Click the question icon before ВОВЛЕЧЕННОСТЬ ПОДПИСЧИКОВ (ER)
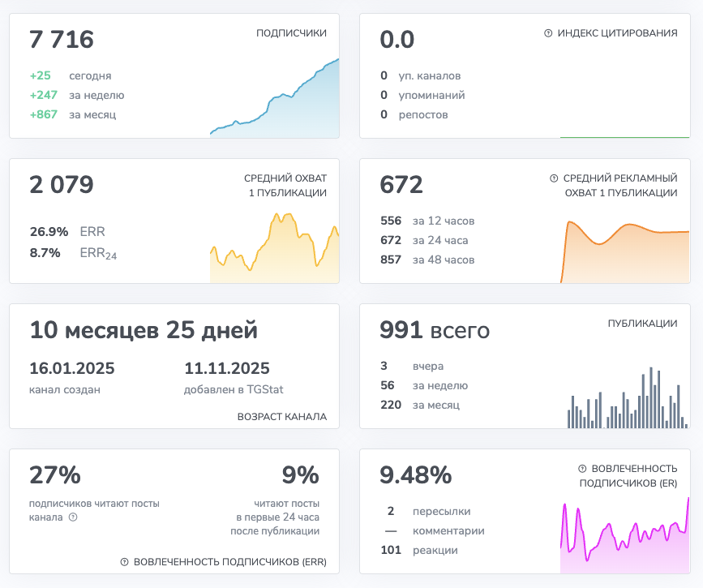Viewport: 703px width, 588px height. coord(582,469)
